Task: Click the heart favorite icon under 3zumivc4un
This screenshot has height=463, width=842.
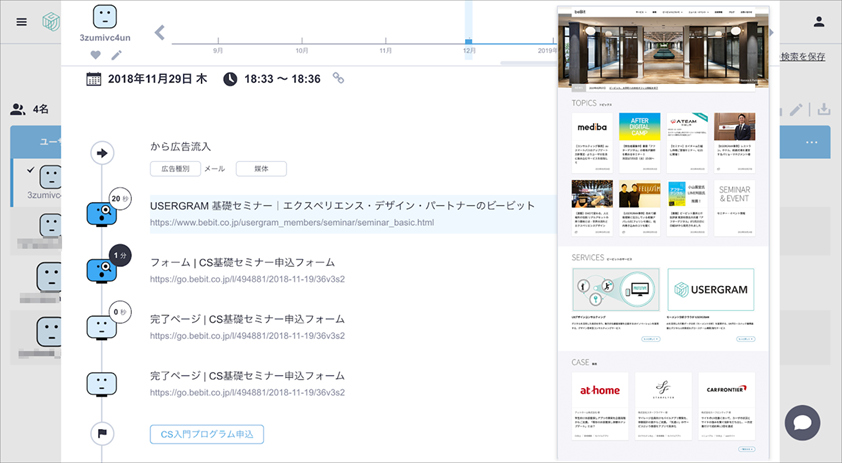Action: pos(96,55)
